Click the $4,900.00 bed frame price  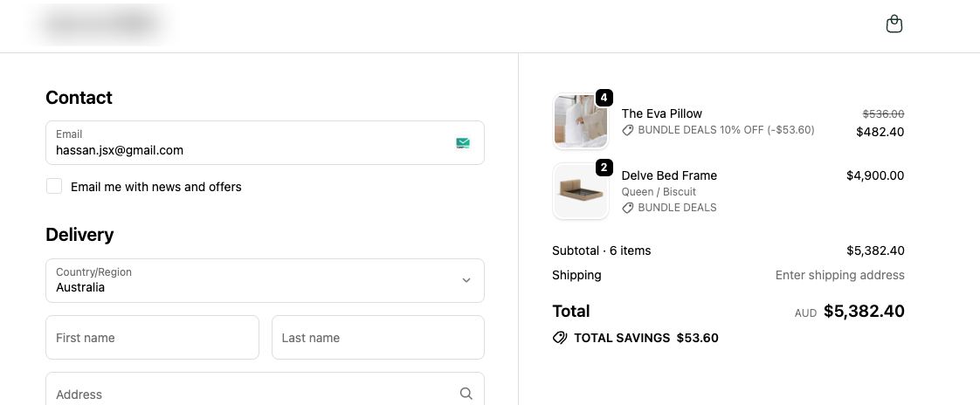(x=875, y=175)
